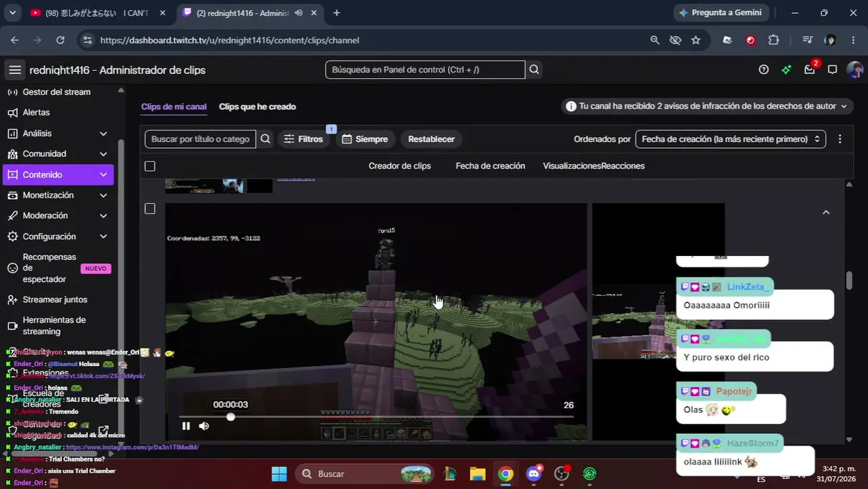Pause the playing clip
This screenshot has width=868, height=489.
pyautogui.click(x=186, y=426)
